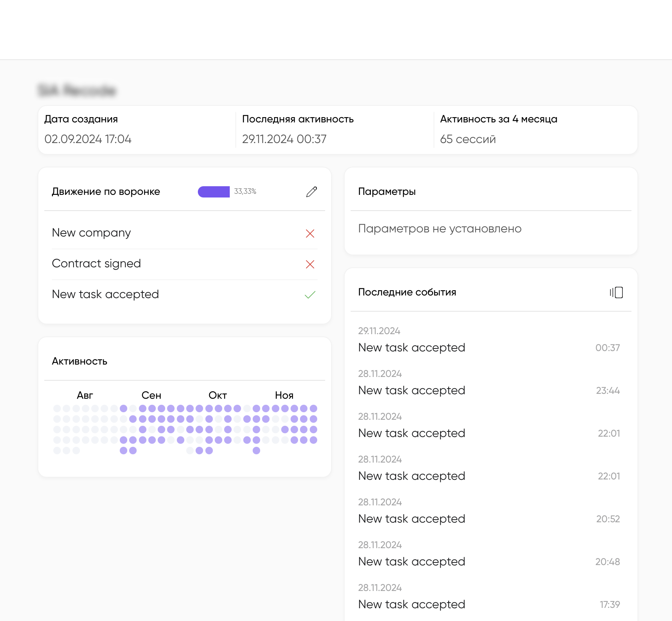The height and width of the screenshot is (621, 672).
Task: Click the pencil edit icon in funnel panel
Action: click(x=311, y=192)
